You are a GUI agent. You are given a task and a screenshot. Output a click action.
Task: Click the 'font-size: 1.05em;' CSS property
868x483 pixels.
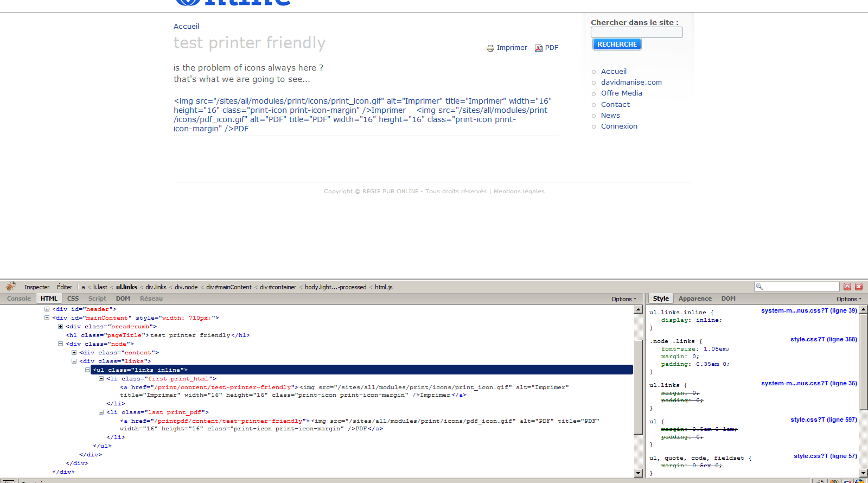[x=695, y=349]
